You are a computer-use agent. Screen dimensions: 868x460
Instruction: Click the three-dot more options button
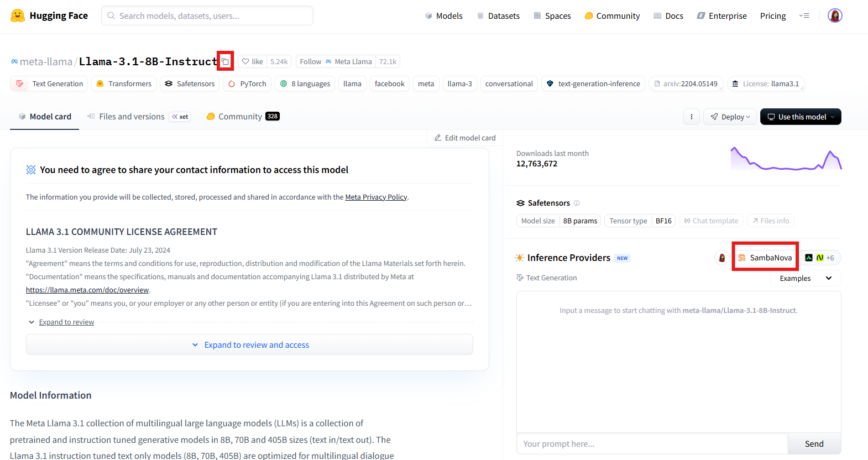tap(691, 117)
